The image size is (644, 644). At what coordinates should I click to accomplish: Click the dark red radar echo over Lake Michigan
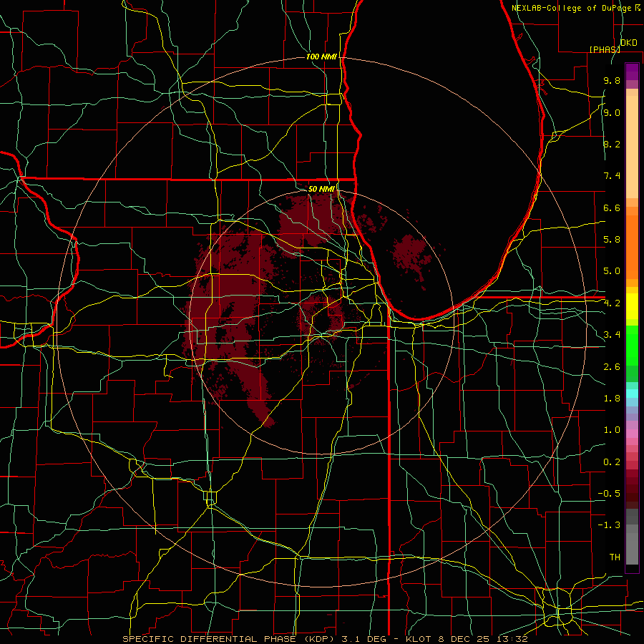click(411, 255)
